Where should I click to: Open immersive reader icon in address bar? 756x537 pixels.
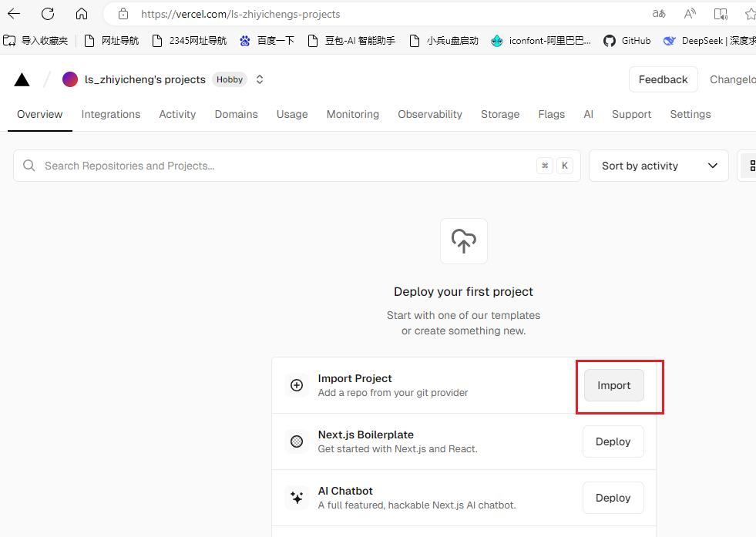tap(721, 14)
